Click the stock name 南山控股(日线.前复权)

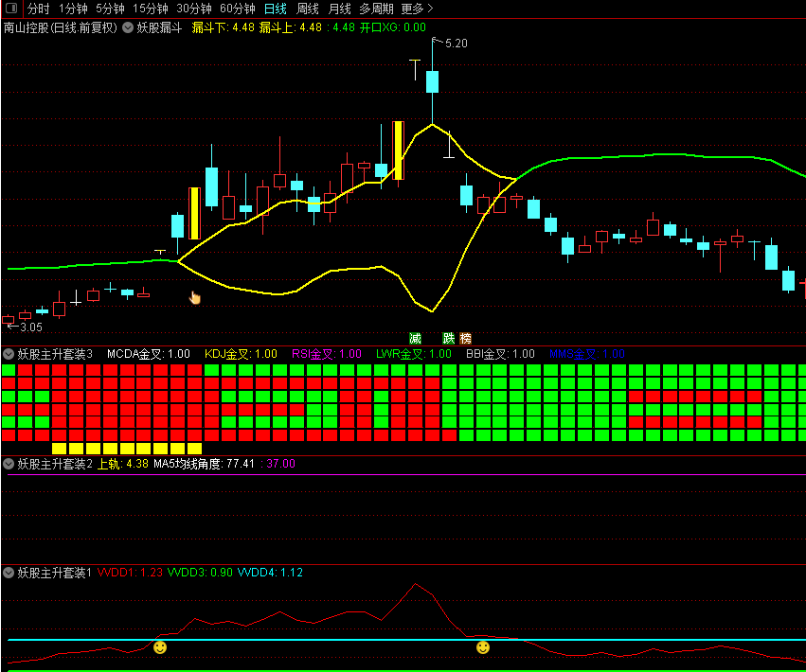[x=60, y=27]
